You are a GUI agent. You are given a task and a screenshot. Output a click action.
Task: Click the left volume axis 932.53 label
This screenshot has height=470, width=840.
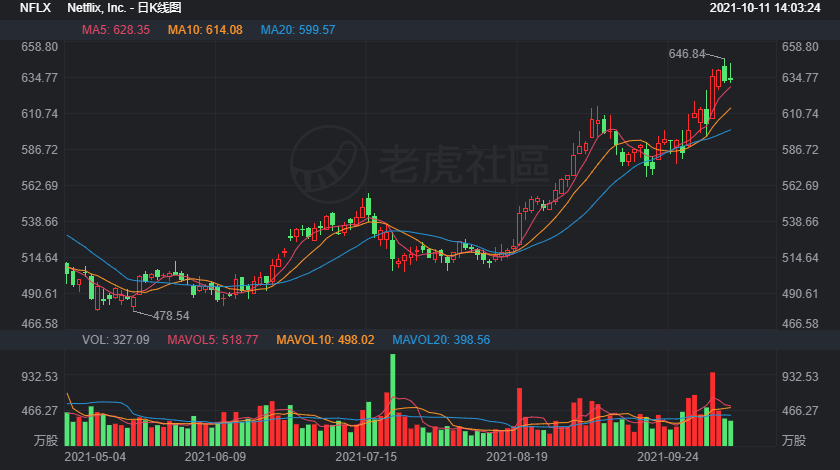40,377
